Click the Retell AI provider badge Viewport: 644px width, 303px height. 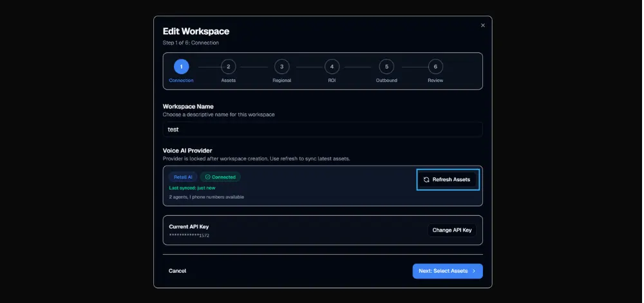(183, 177)
